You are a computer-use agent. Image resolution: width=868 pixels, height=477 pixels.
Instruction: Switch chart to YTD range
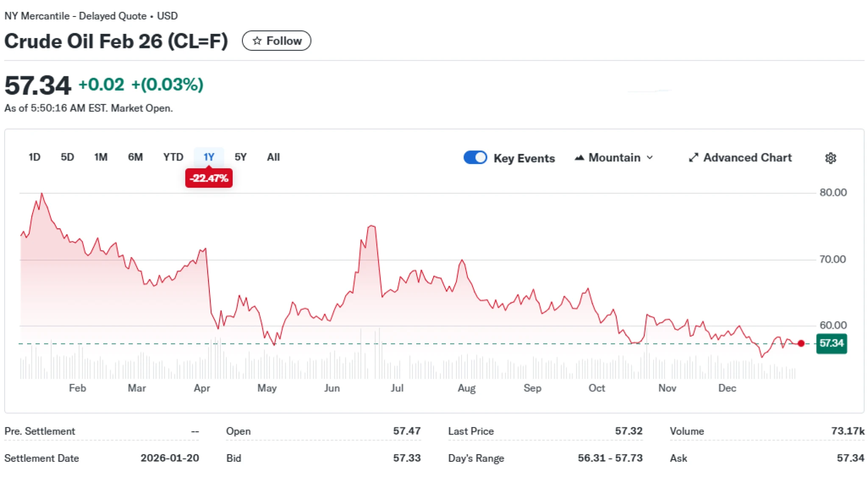(x=173, y=157)
